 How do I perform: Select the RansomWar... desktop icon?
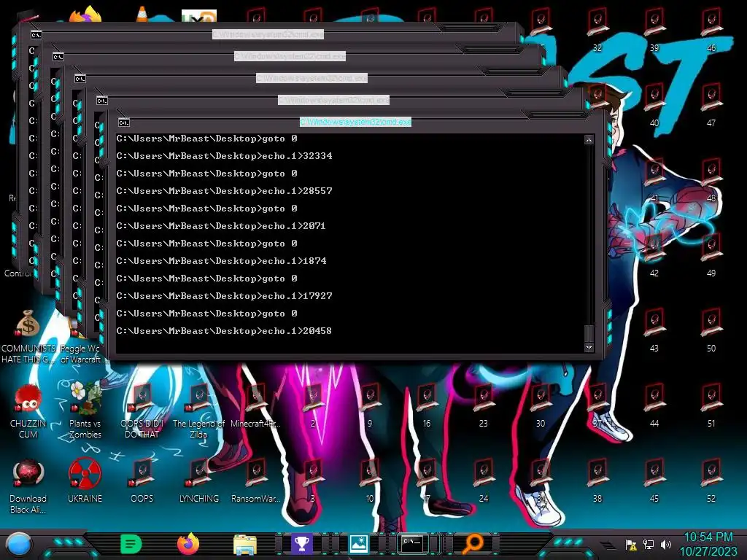tap(256, 480)
